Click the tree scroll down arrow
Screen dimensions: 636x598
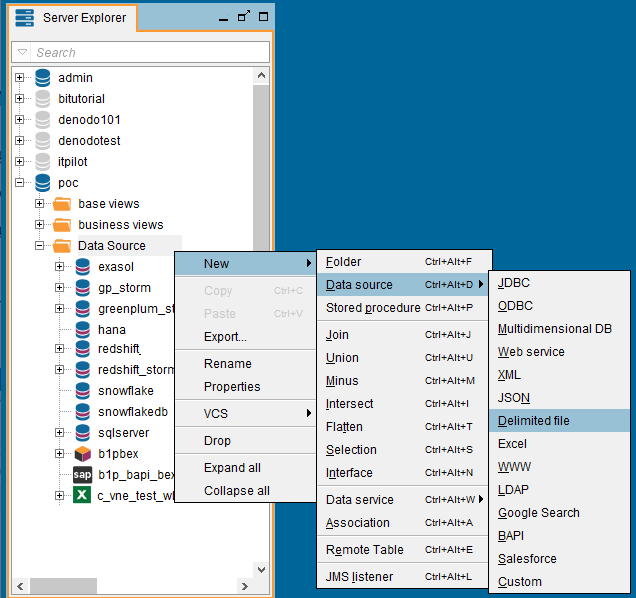tap(262, 570)
